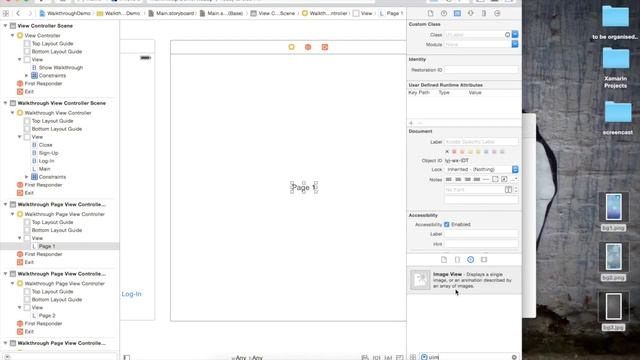The height and width of the screenshot is (360, 640).
Task: Show the File Template library
Action: click(x=444, y=260)
